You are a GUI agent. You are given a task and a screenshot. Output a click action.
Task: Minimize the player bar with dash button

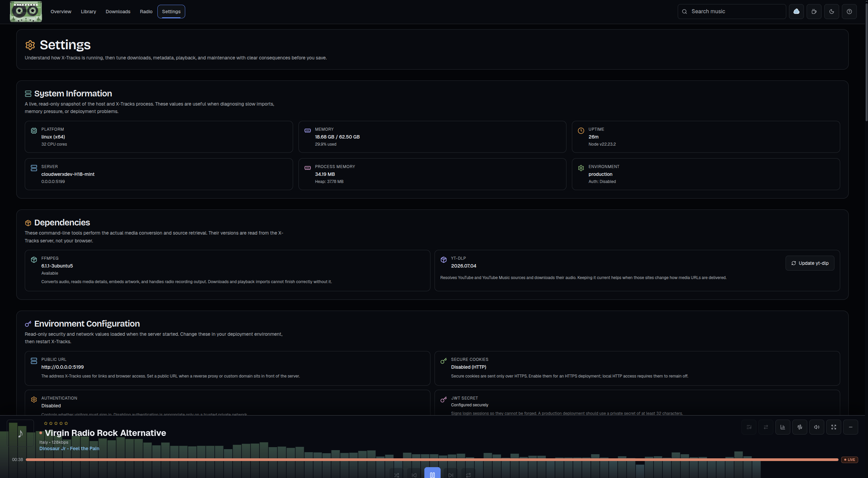851,427
